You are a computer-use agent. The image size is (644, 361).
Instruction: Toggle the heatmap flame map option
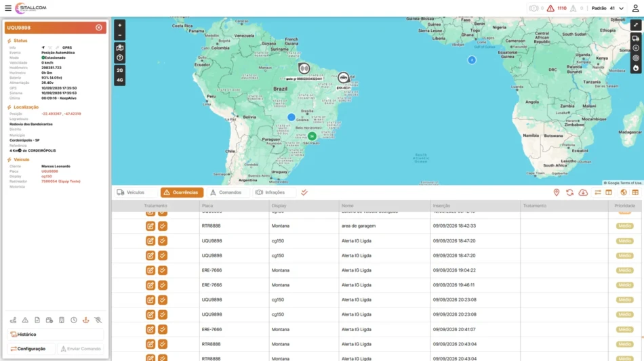(635, 68)
